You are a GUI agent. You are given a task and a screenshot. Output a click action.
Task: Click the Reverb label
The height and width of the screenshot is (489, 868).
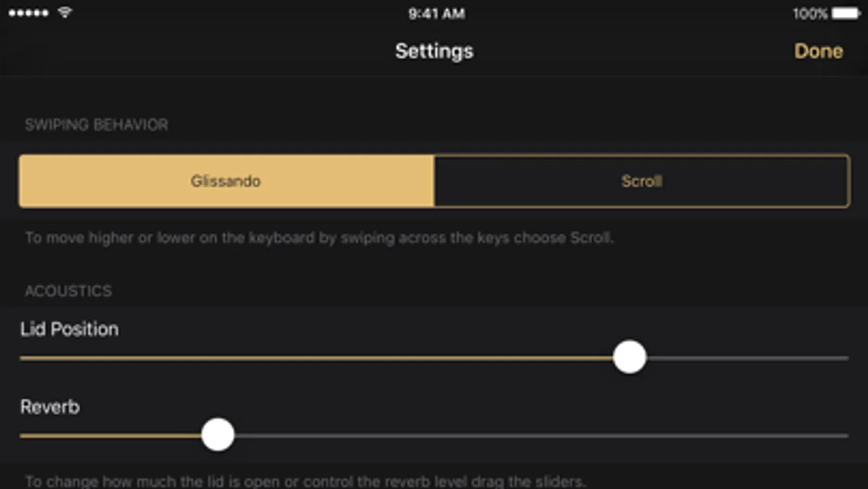click(x=50, y=407)
